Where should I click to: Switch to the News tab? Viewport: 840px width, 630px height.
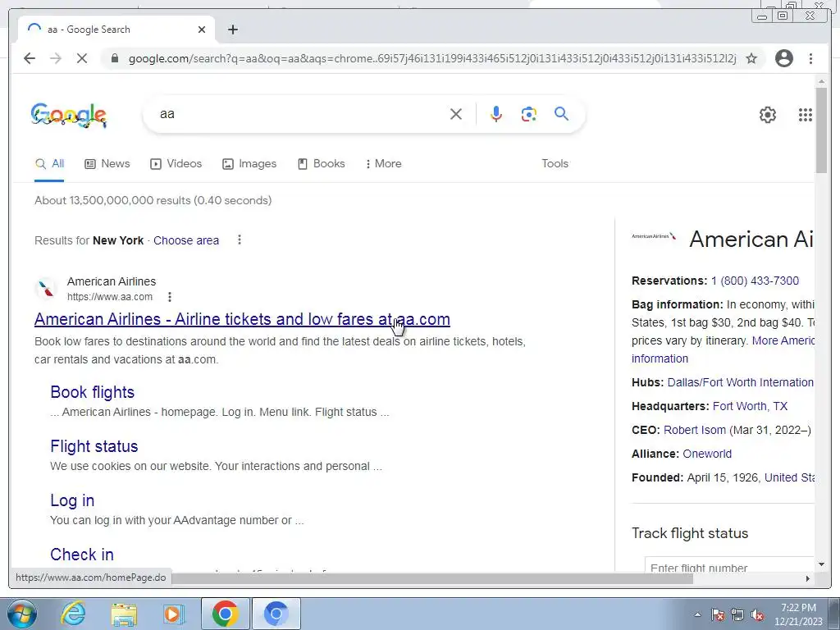click(107, 164)
